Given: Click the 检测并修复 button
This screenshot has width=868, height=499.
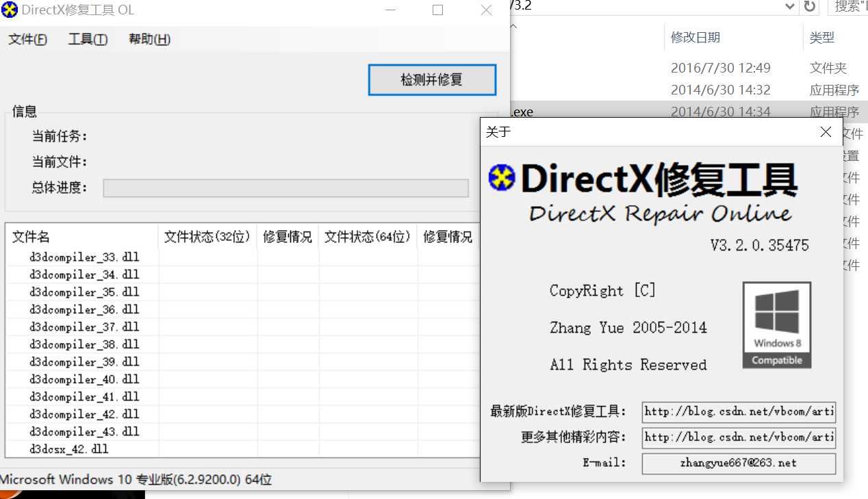Looking at the screenshot, I should pyautogui.click(x=432, y=80).
